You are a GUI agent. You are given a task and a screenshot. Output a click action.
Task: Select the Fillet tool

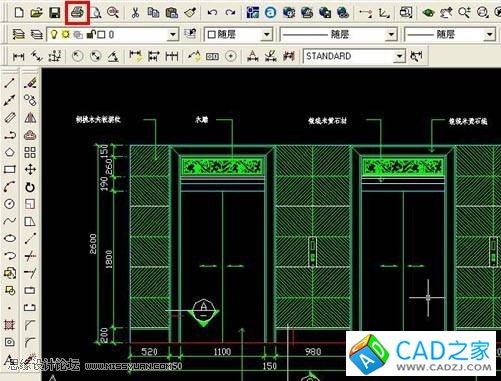click(30, 342)
